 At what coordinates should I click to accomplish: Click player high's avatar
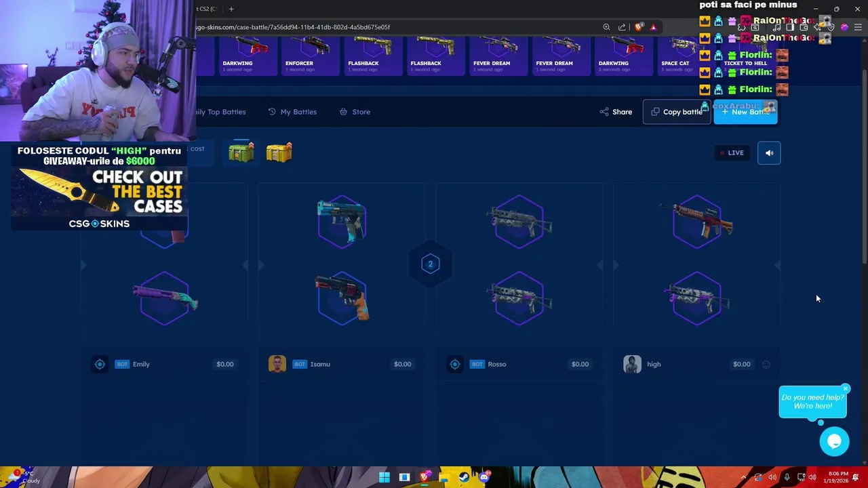coord(632,364)
